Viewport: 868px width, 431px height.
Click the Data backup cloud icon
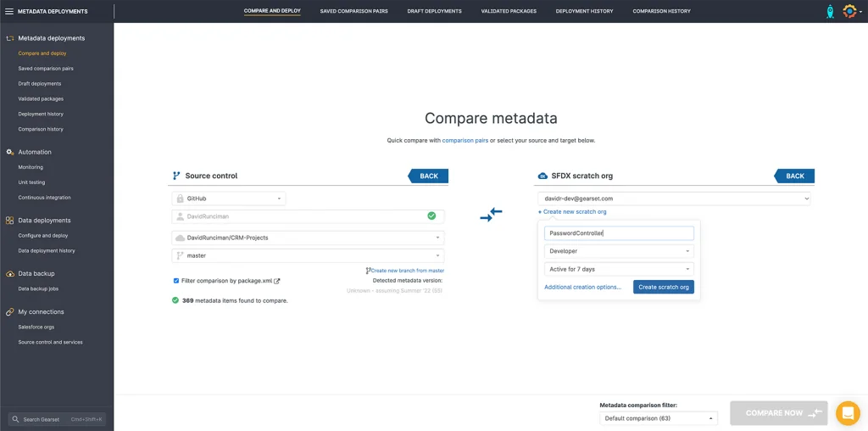point(9,274)
